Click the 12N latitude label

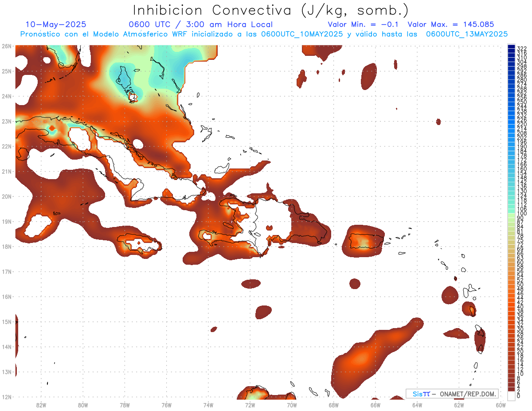pos(7,397)
